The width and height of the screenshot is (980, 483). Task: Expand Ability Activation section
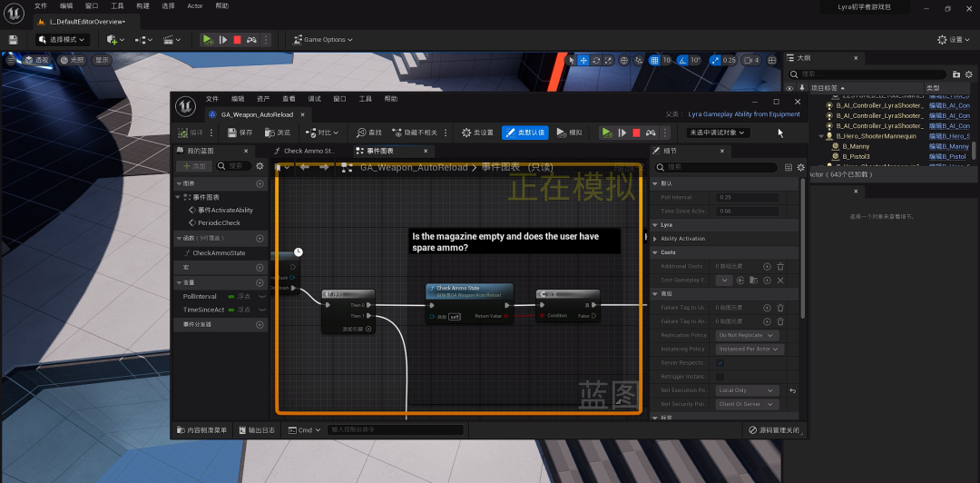click(x=655, y=239)
